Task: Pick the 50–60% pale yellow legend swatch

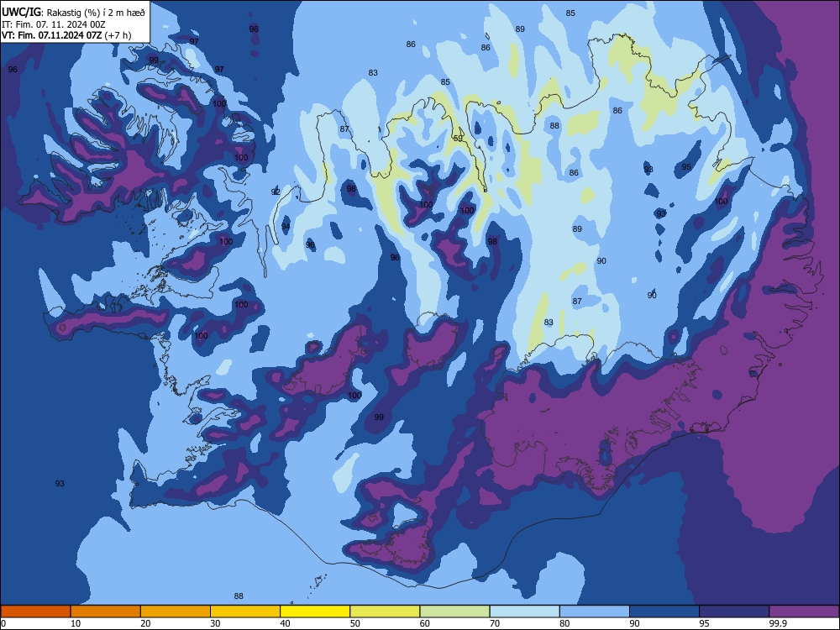Action: point(386,612)
